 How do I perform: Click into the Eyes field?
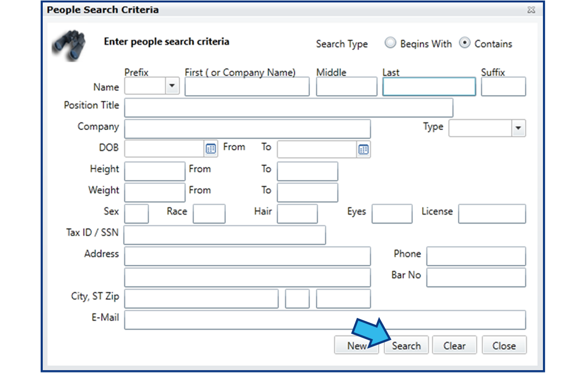[392, 214]
